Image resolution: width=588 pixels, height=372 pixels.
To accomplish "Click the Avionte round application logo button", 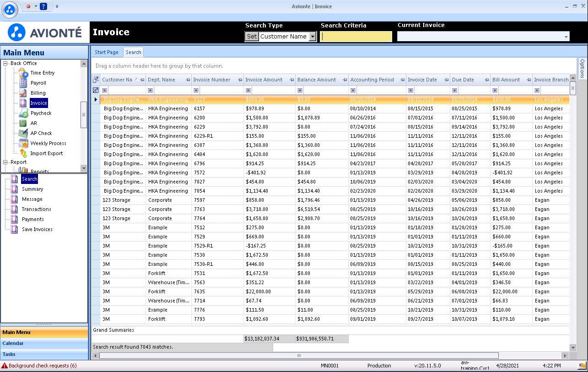I will click(10, 9).
